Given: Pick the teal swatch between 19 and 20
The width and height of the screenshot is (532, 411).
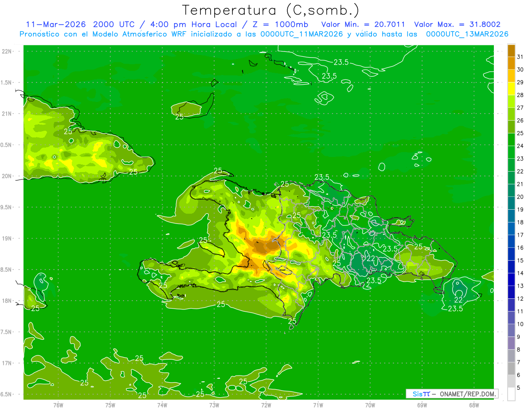Looking at the screenshot, I should coord(511,204).
